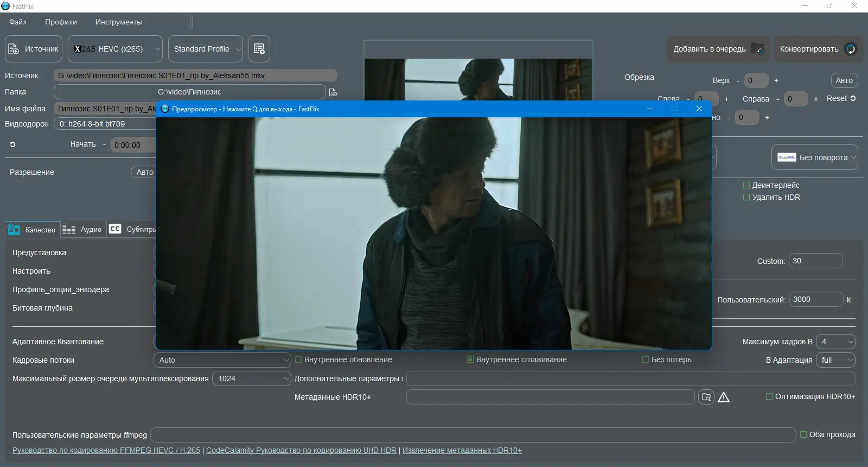
Task: Expand the Standard Profile dropdown
Action: (206, 49)
